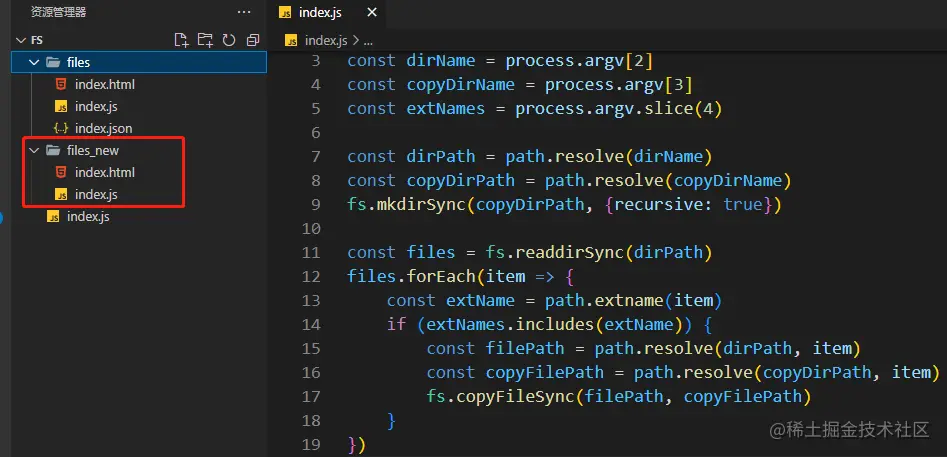Image resolution: width=947 pixels, height=457 pixels.
Task: Refresh the explorer file tree
Action: pyautogui.click(x=229, y=40)
